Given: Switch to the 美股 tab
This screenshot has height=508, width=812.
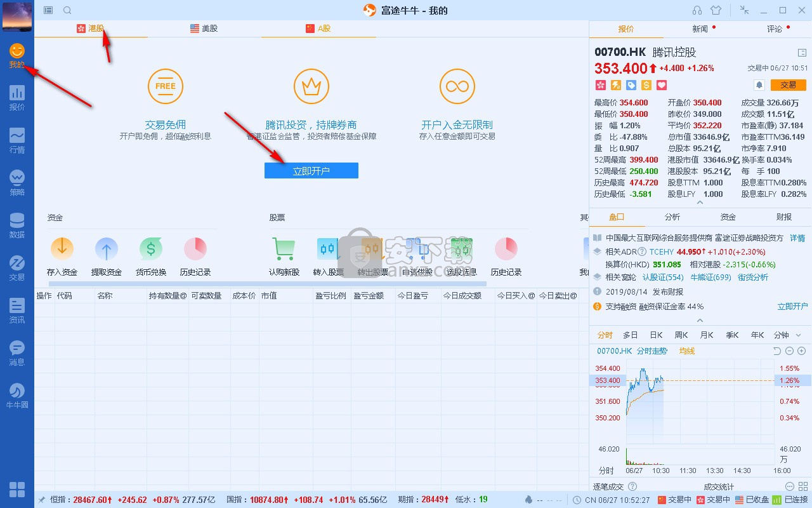Looking at the screenshot, I should coord(204,29).
